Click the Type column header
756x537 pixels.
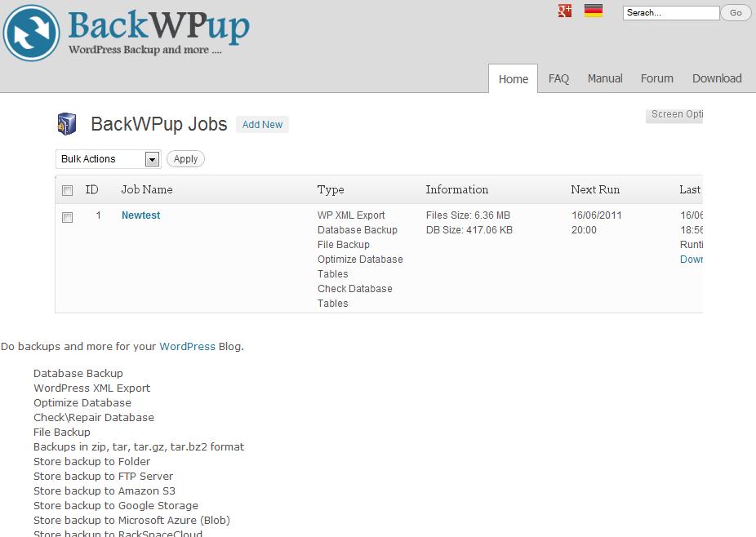pyautogui.click(x=331, y=190)
